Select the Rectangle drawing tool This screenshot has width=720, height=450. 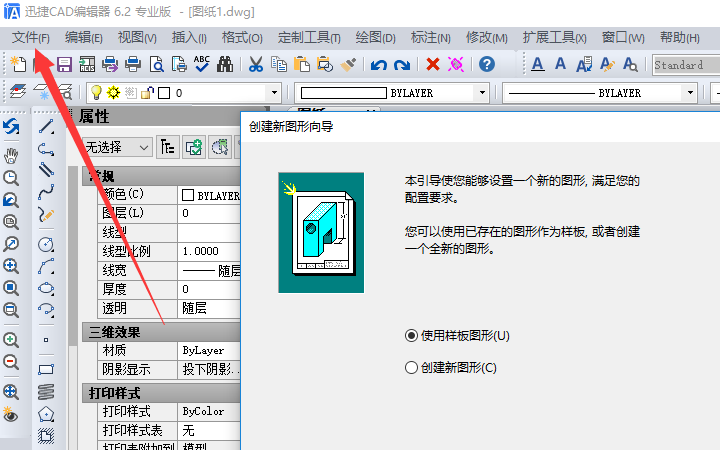tap(46, 370)
